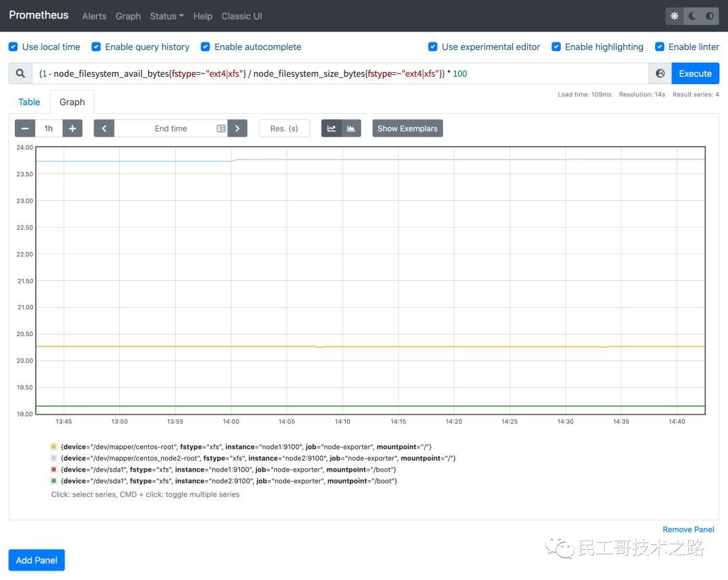Select the node1:9100 mountpoint "/" legend series
The image size is (728, 580).
[x=246, y=447]
